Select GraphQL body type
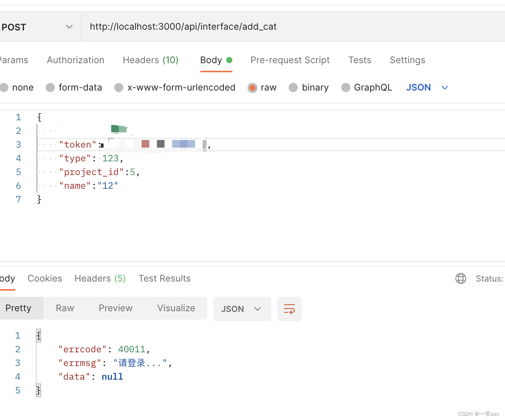This screenshot has height=420, width=505. point(366,87)
